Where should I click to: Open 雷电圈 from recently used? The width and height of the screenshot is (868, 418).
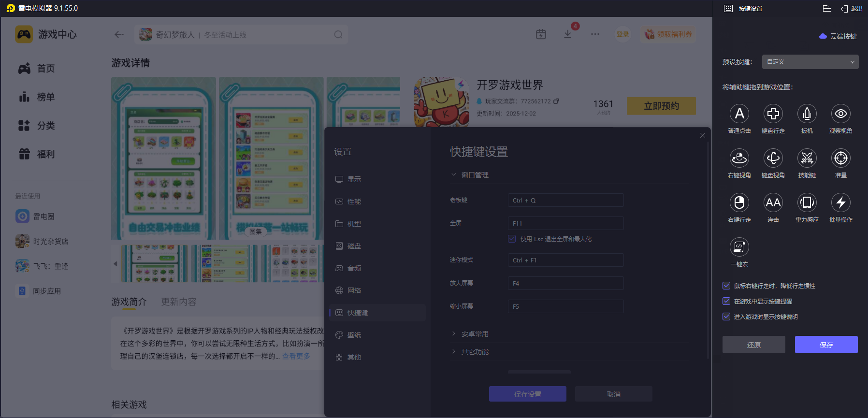[35, 216]
